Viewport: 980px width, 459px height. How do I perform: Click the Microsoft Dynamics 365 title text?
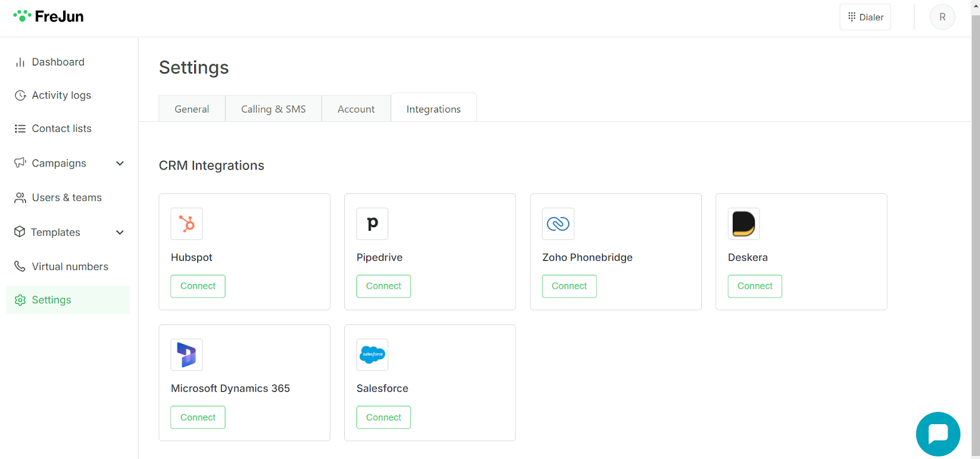(230, 389)
